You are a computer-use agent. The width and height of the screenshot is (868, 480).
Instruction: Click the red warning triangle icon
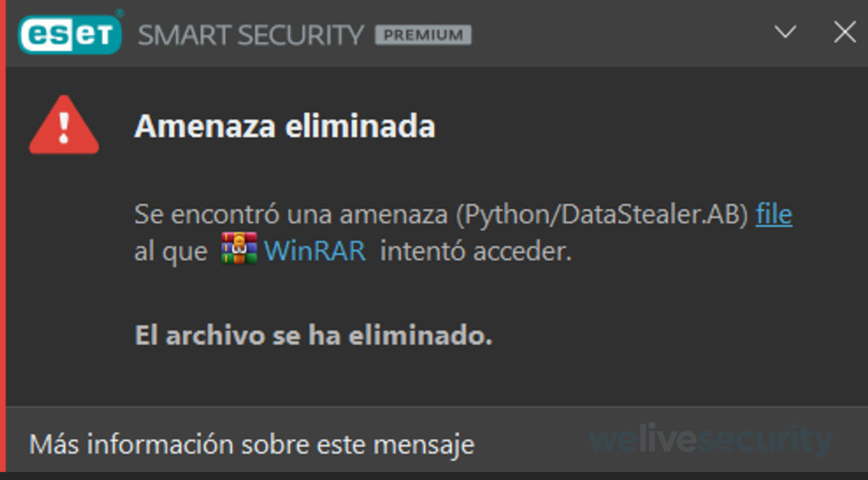pyautogui.click(x=64, y=125)
